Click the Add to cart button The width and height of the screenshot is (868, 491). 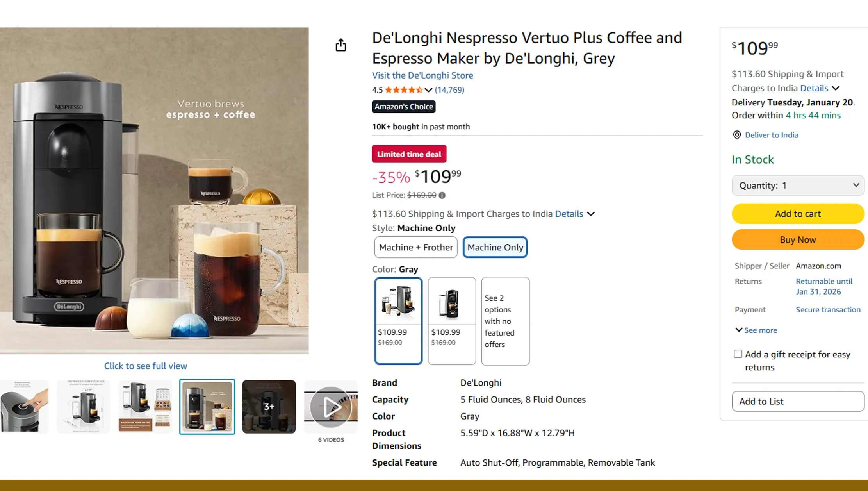coord(797,214)
